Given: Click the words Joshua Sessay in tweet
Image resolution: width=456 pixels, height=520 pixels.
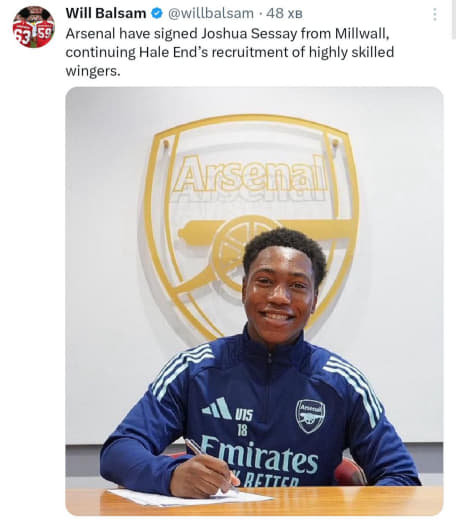Looking at the screenshot, I should pyautogui.click(x=249, y=34).
